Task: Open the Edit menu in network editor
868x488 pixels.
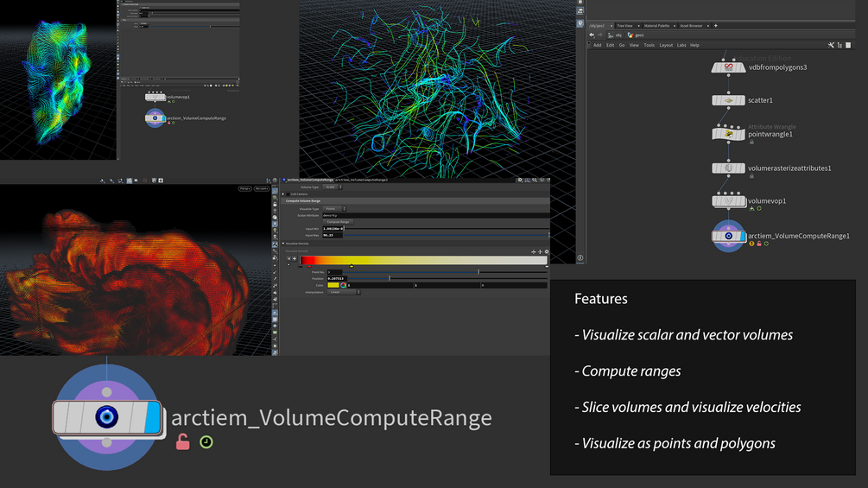Action: tap(610, 46)
